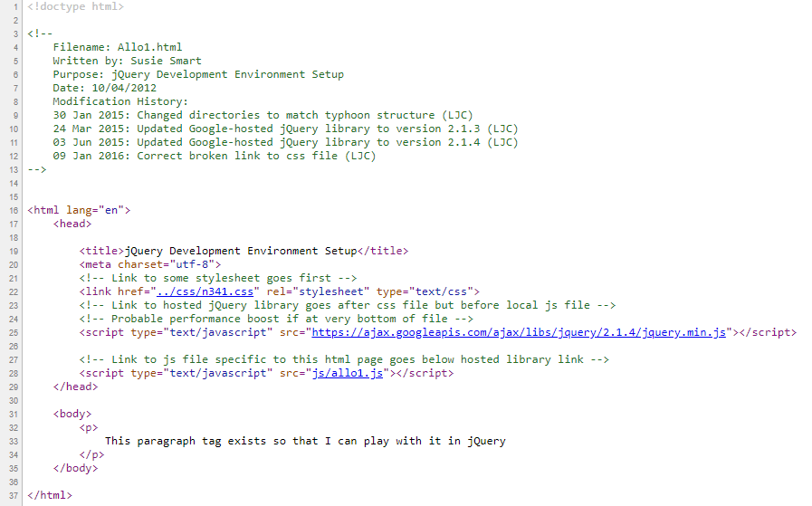Image resolution: width=812 pixels, height=506 pixels.
Task: Click the comment opening marker on line 3
Action: 40,33
